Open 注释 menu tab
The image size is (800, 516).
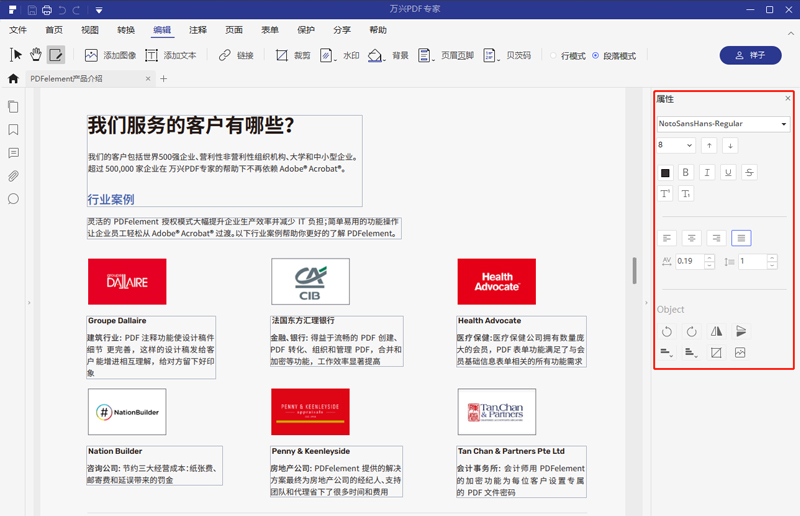[198, 30]
